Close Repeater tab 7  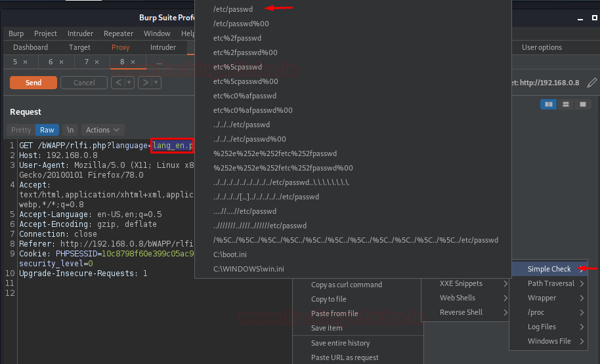pos(96,62)
